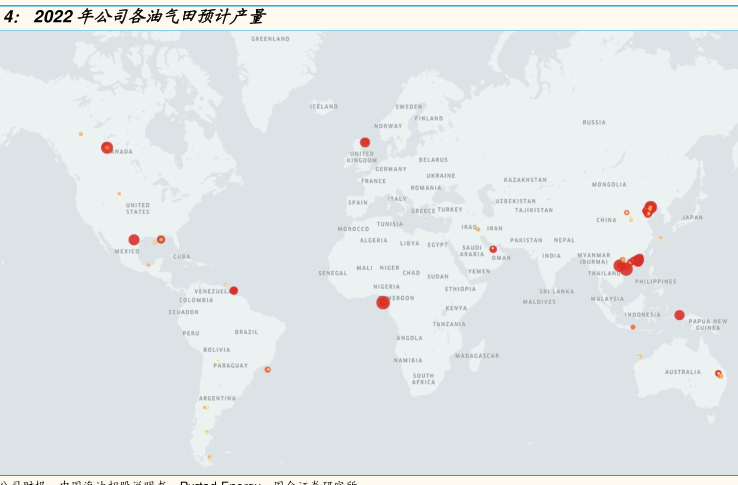Viewport: 738px width, 485px height.
Task: Click the red marker east of Indonesia label
Action: click(679, 315)
